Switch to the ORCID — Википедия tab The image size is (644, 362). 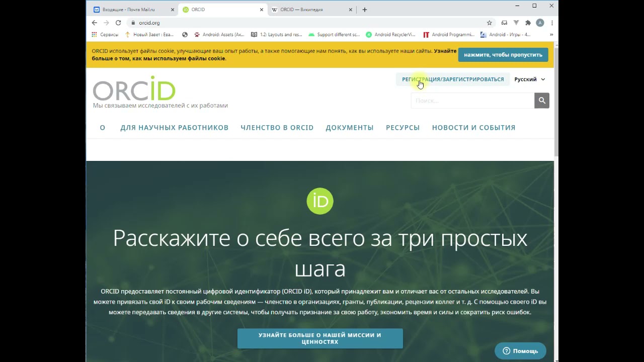311,10
